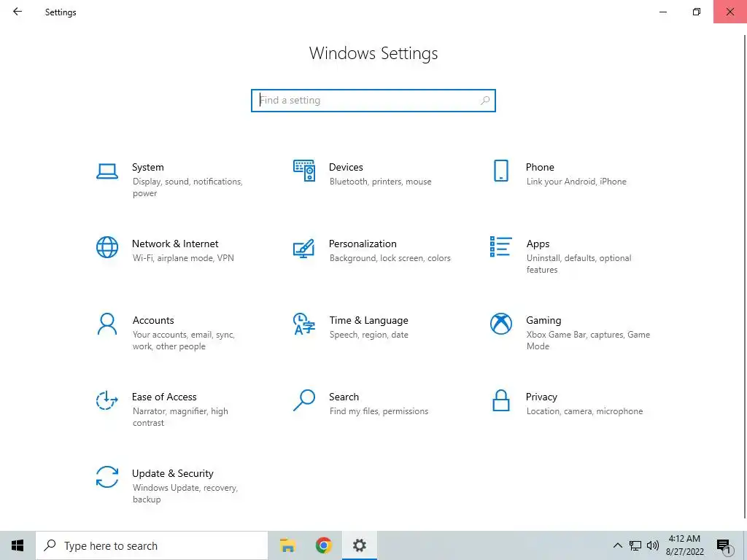
Task: Click the Update & Security refresh icon
Action: (107, 477)
